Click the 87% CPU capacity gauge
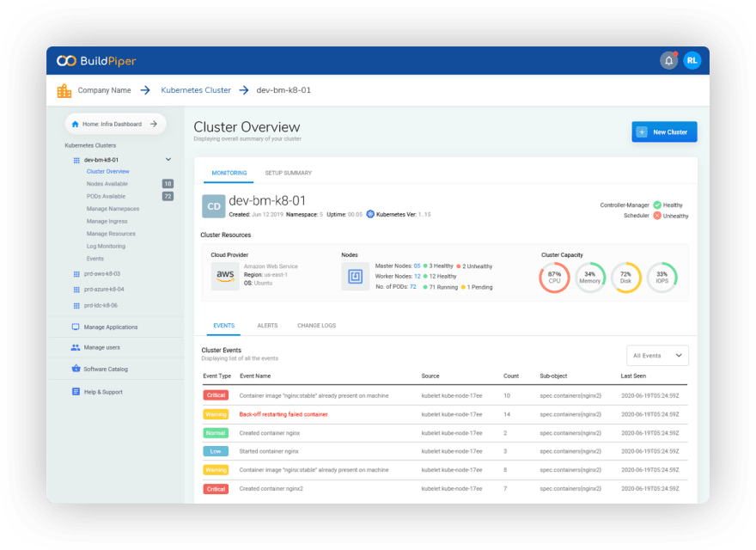Image resolution: width=756 pixels, height=550 pixels. tap(554, 278)
